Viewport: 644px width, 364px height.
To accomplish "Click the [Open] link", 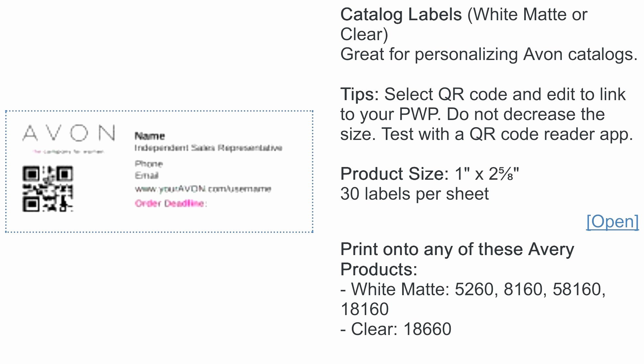I will coord(612,222).
